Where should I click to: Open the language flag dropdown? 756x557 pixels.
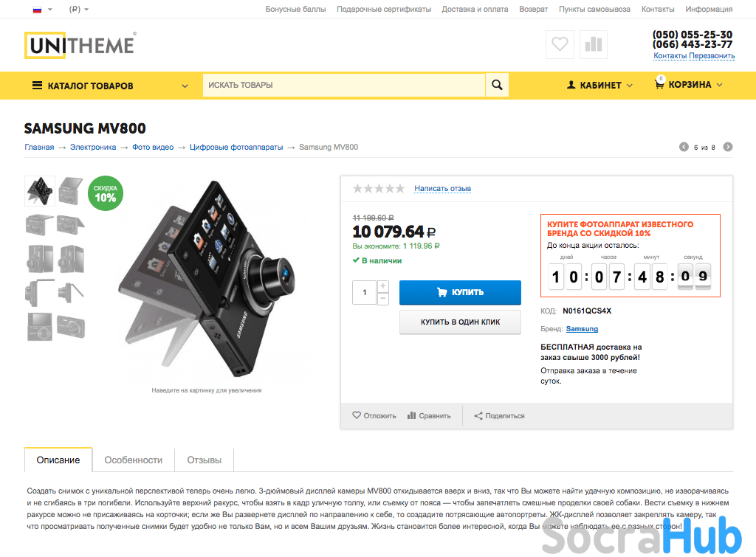[x=42, y=9]
